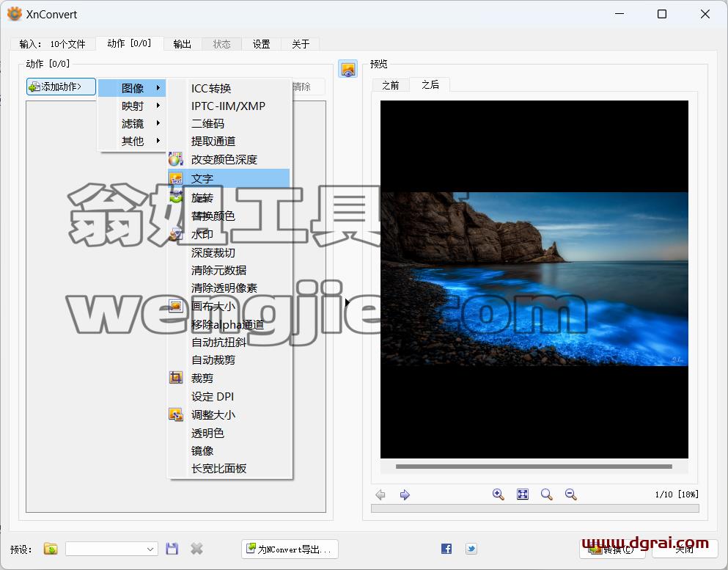Click the progress bar below preview

(x=535, y=508)
